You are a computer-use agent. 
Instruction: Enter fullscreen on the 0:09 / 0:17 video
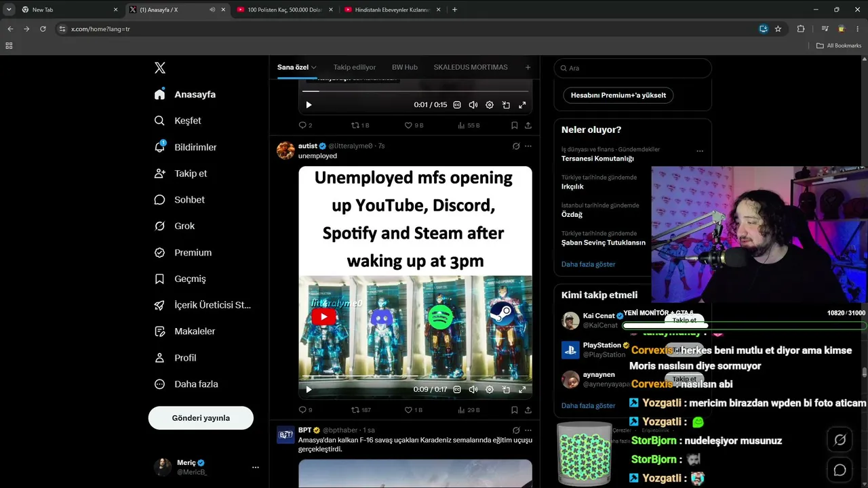[522, 390]
